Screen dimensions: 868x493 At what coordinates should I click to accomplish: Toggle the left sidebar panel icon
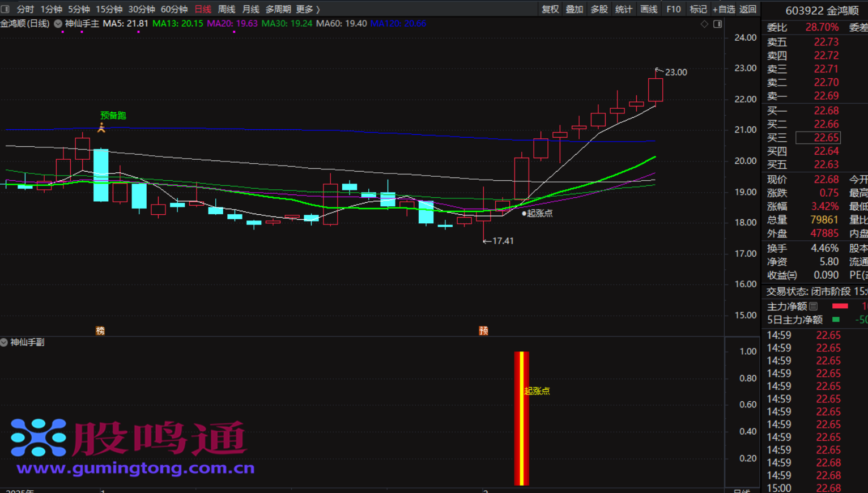coord(5,9)
